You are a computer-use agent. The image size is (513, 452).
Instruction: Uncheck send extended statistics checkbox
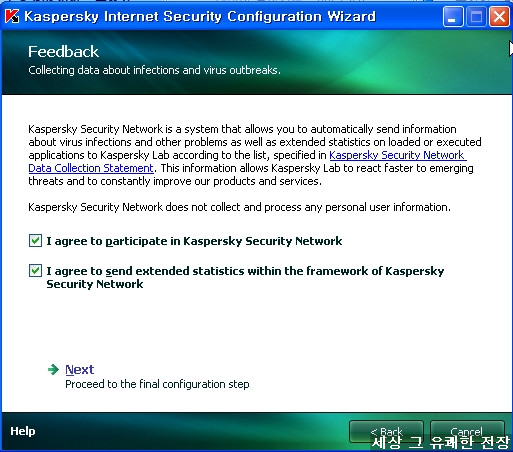coord(35,271)
